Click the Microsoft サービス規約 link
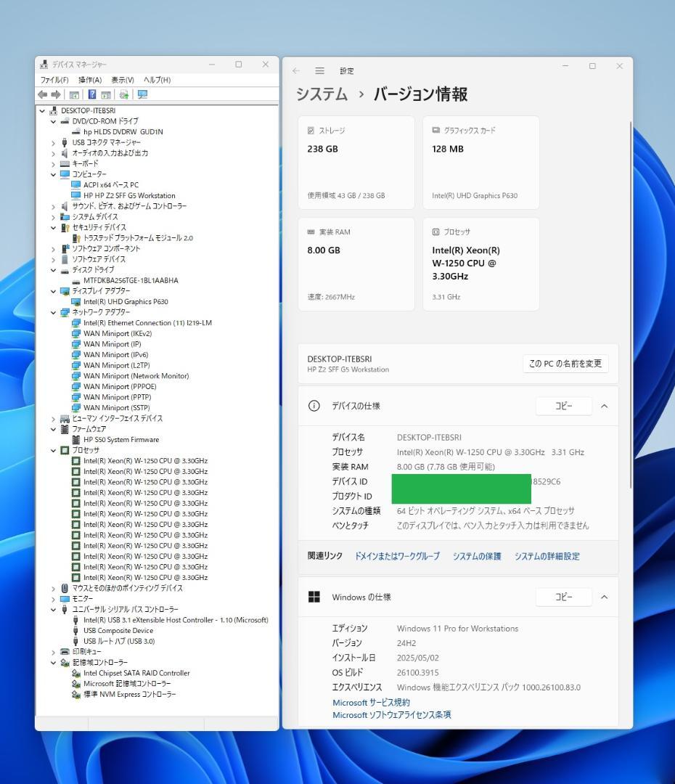Viewport: 675px width, 784px height. [371, 702]
